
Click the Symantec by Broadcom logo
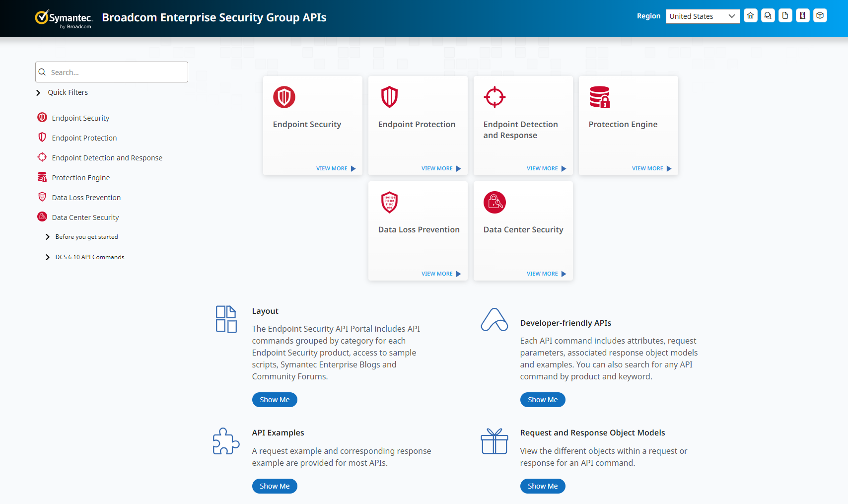[63, 19]
